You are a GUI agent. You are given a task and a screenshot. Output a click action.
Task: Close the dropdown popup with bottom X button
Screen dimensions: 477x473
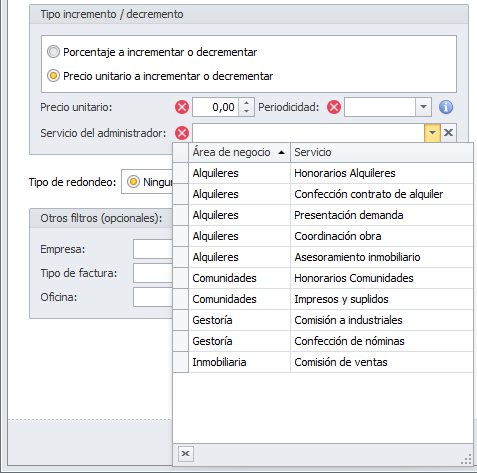click(x=186, y=453)
